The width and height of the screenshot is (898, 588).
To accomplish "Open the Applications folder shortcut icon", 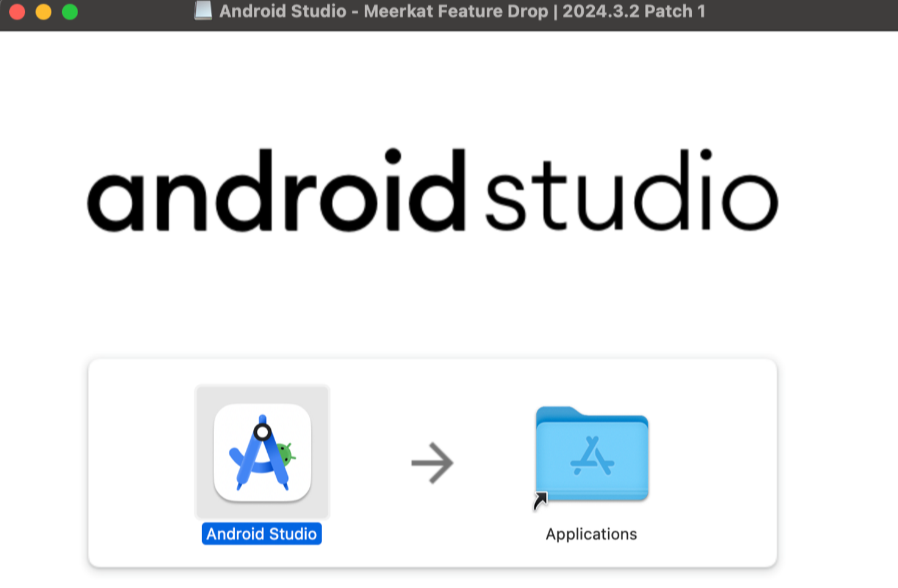I will tap(592, 454).
